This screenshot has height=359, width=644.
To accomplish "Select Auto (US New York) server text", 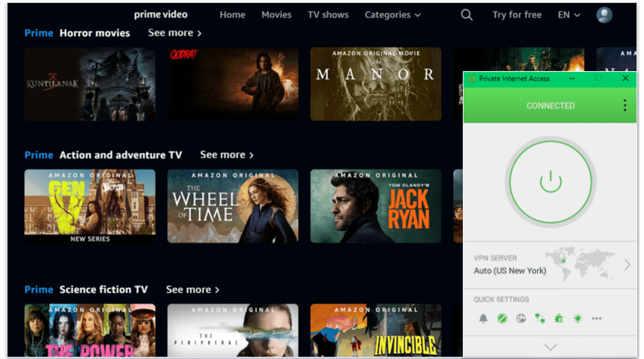I will 510,271.
